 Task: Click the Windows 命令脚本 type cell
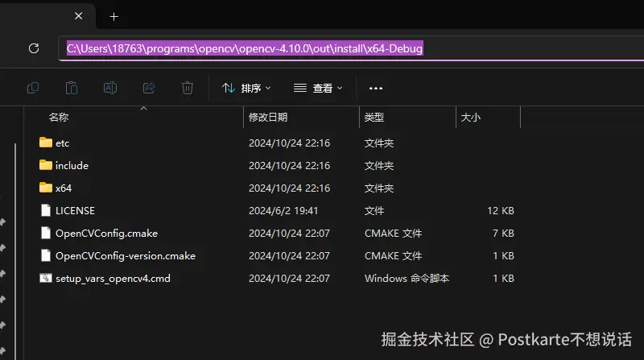(407, 279)
